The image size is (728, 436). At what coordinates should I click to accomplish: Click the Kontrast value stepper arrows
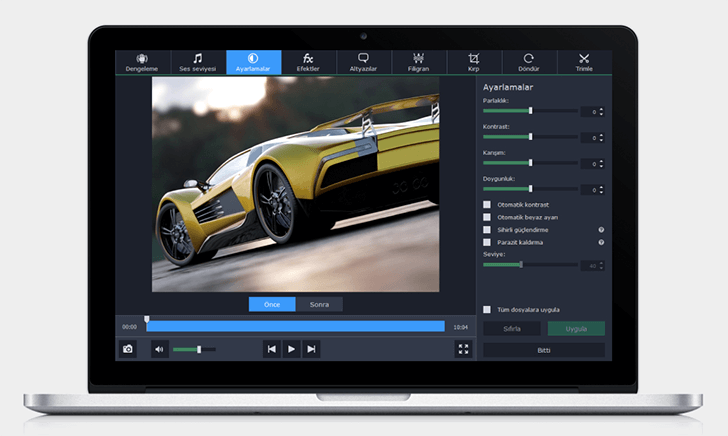(x=601, y=137)
